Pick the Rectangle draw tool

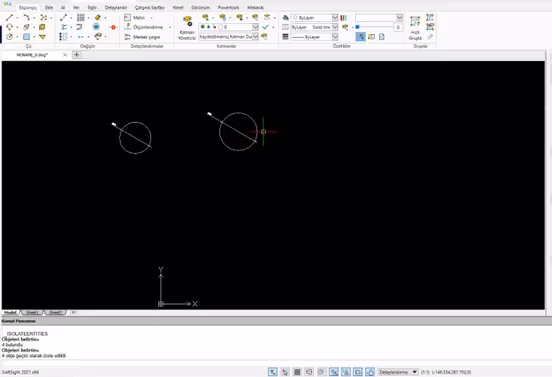(26, 37)
